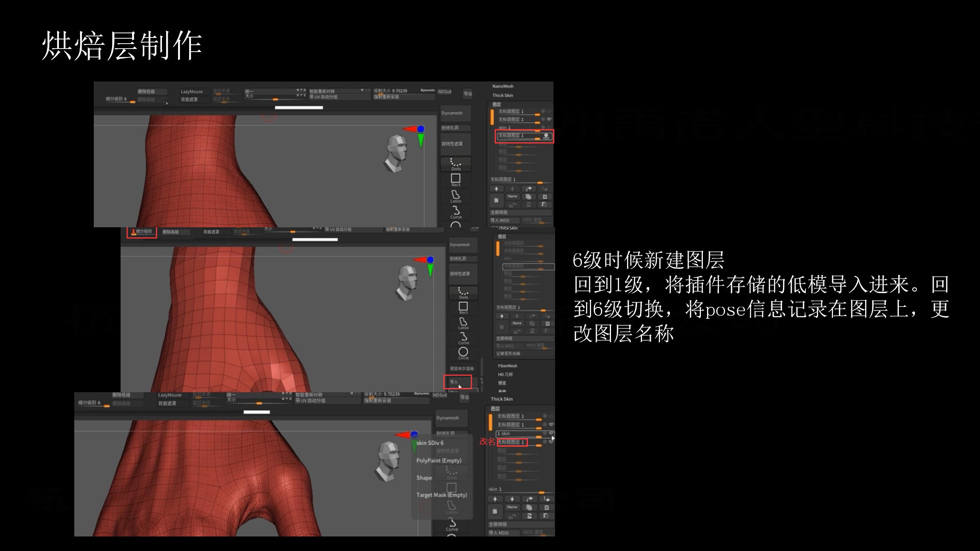Click move-layer-down arrow in bottom screenshot

(512, 499)
